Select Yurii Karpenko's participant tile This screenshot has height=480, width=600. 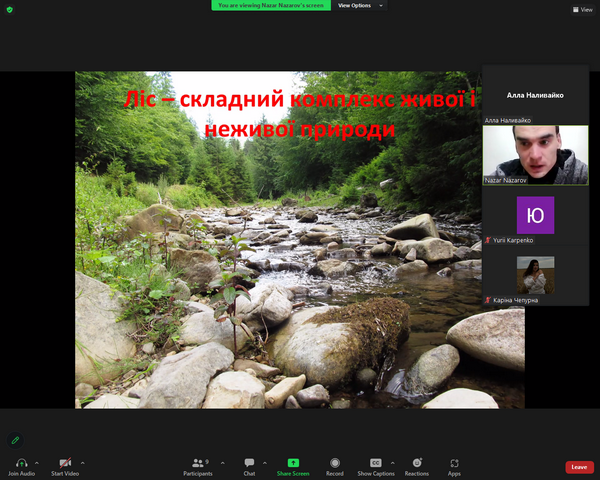tap(535, 220)
